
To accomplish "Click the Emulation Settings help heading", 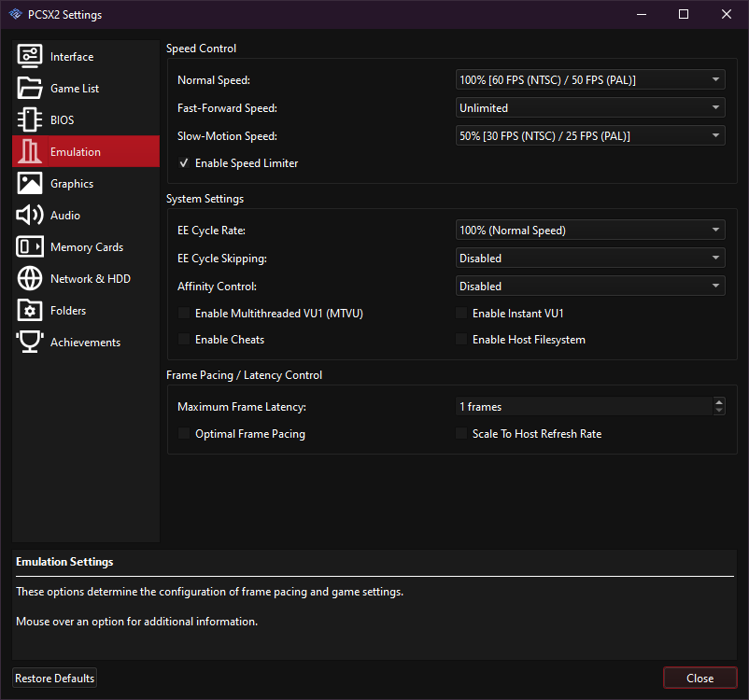I will pos(64,562).
